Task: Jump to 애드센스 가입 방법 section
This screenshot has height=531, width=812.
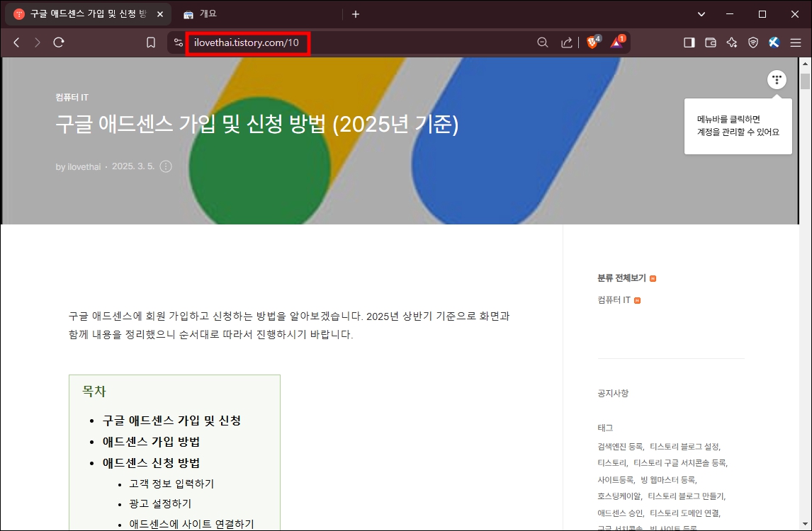Action: [151, 442]
